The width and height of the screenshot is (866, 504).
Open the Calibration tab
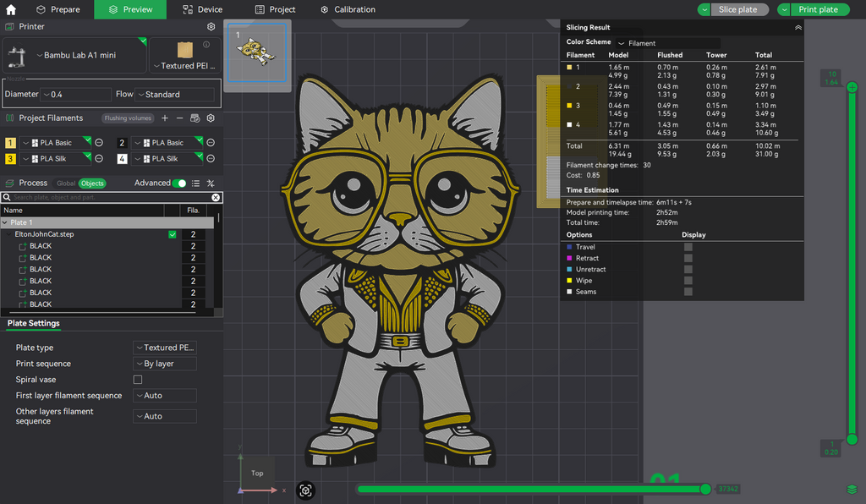348,9
